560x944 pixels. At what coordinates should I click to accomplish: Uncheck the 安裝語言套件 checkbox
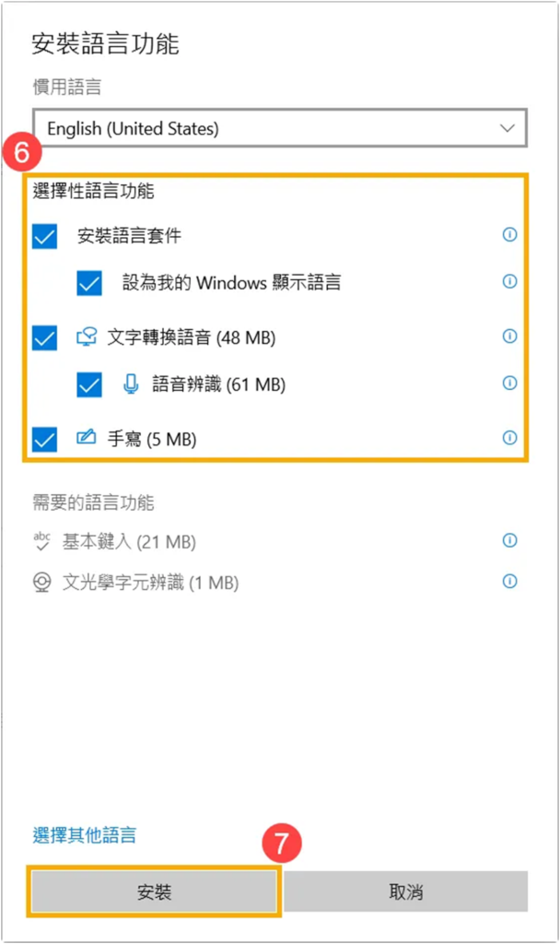[44, 237]
